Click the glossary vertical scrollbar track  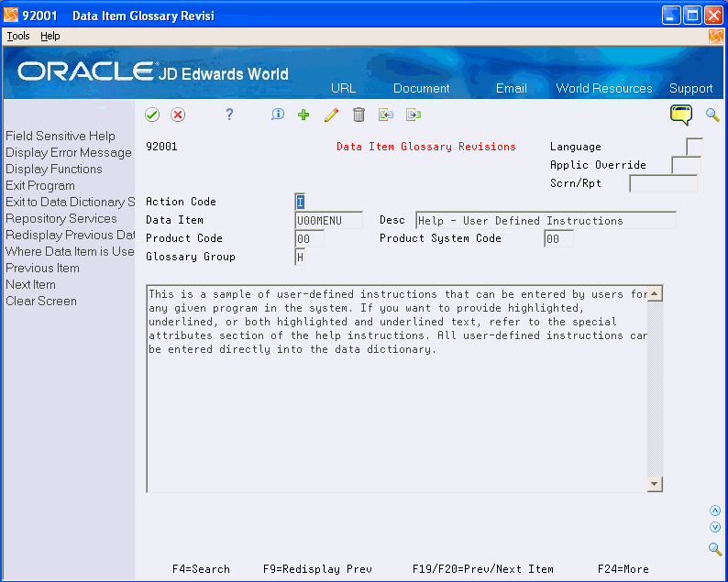[x=655, y=389]
